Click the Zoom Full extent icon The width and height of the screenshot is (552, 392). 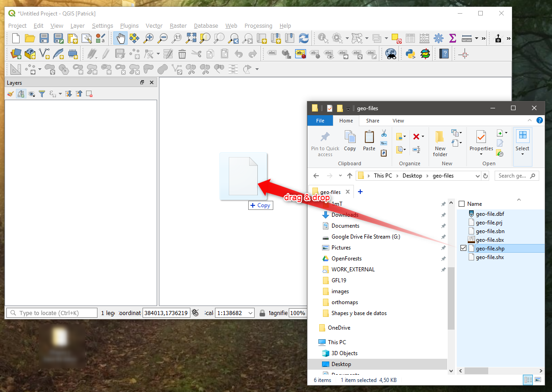tap(191, 38)
